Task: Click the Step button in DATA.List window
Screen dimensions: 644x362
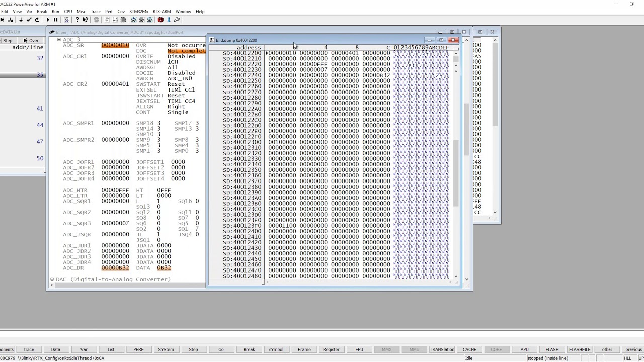Action: 7,41
